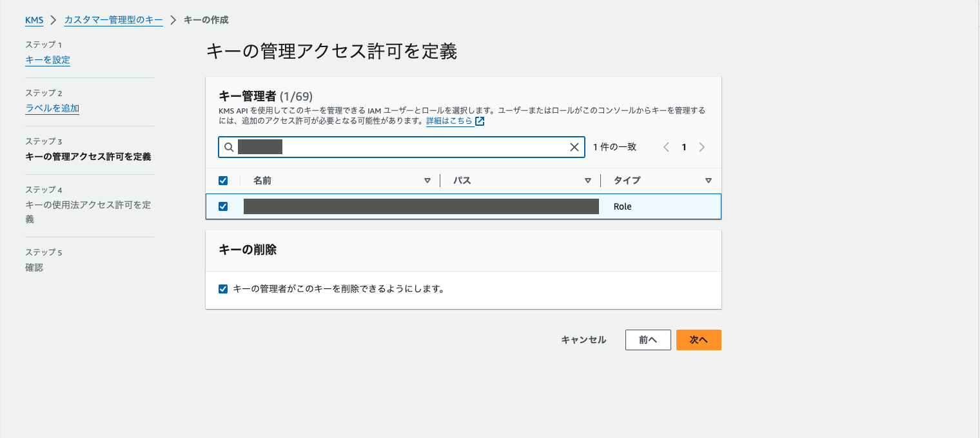The image size is (980, 438).
Task: Click page number 1 in pagination
Action: tap(684, 146)
